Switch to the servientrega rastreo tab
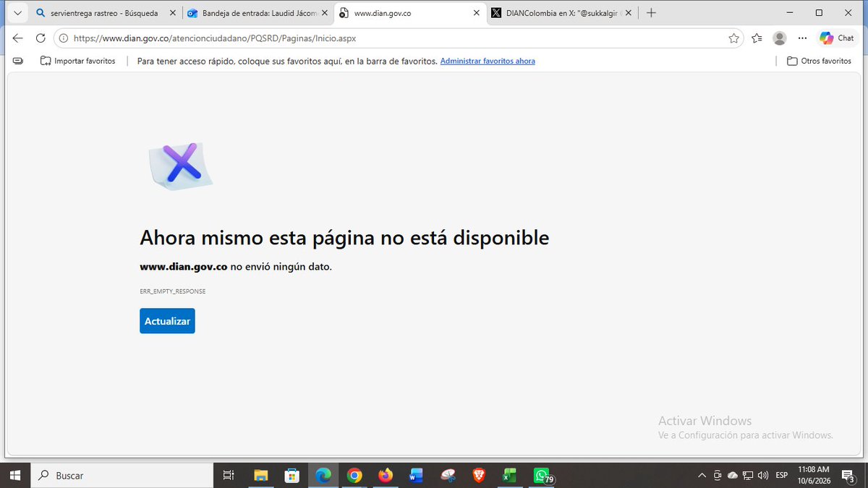The image size is (868, 488). [x=106, y=13]
